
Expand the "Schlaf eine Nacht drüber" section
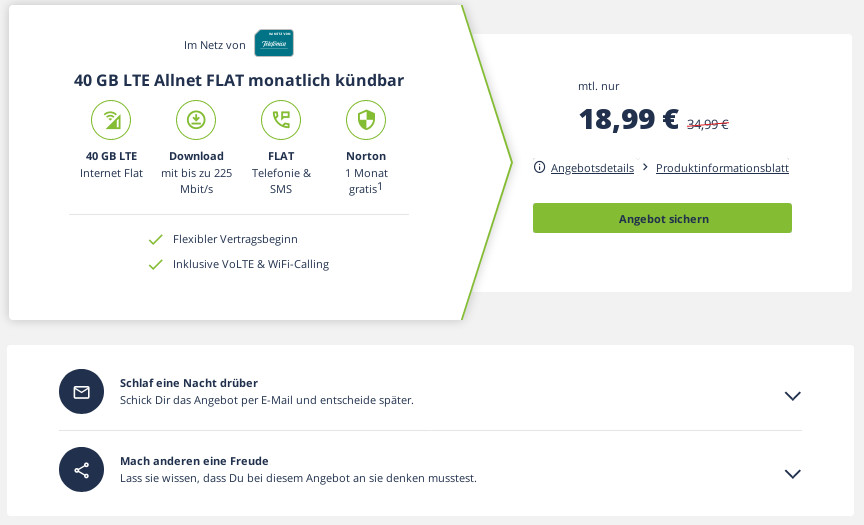(793, 396)
